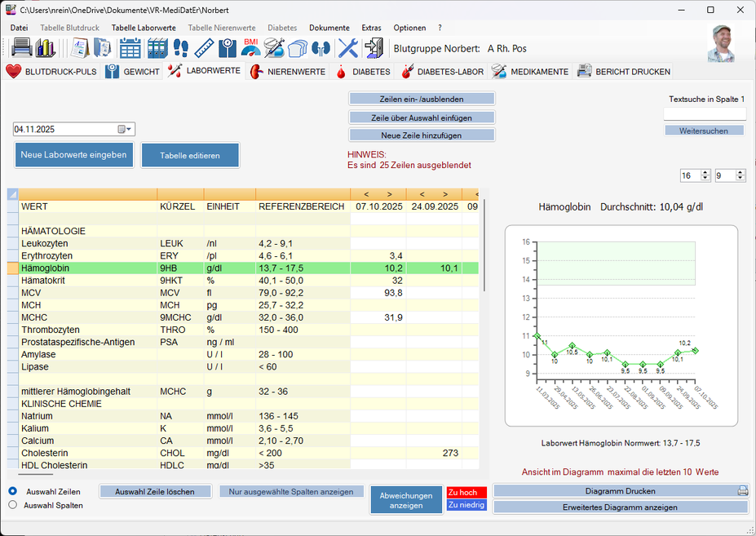The image size is (756, 536).
Task: Open the Extras menu
Action: (x=371, y=28)
